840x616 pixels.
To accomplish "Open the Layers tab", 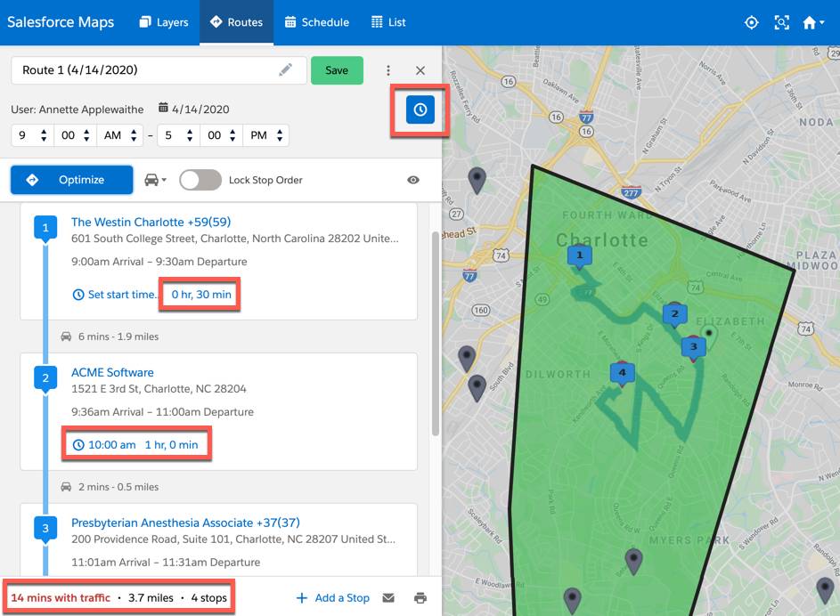I will pos(164,22).
